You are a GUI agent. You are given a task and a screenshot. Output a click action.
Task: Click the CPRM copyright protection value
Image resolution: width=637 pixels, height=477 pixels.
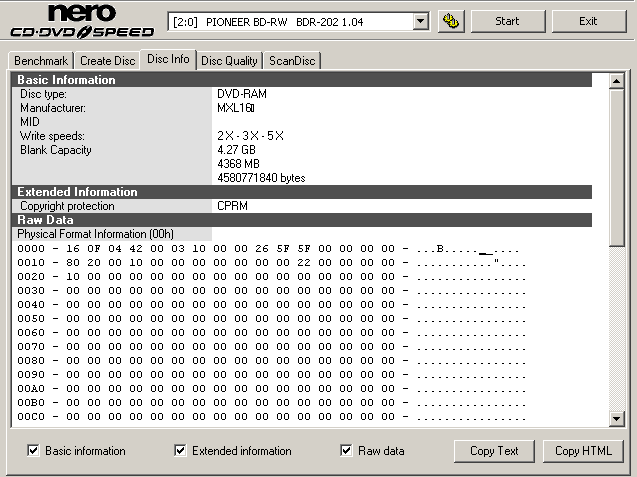(232, 206)
